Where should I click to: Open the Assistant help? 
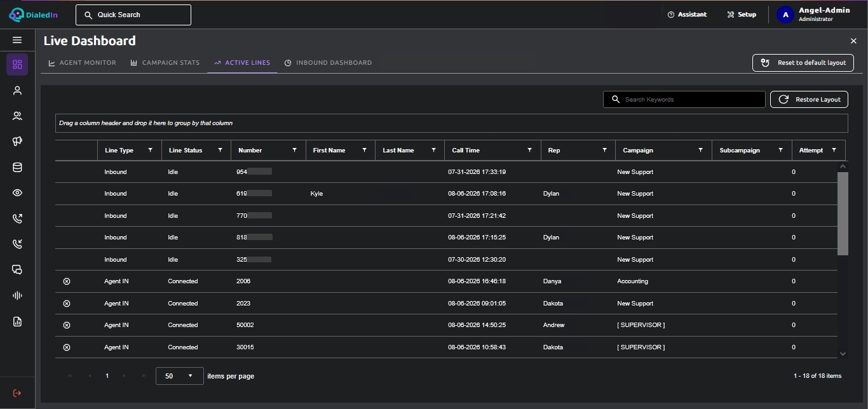pyautogui.click(x=687, y=15)
